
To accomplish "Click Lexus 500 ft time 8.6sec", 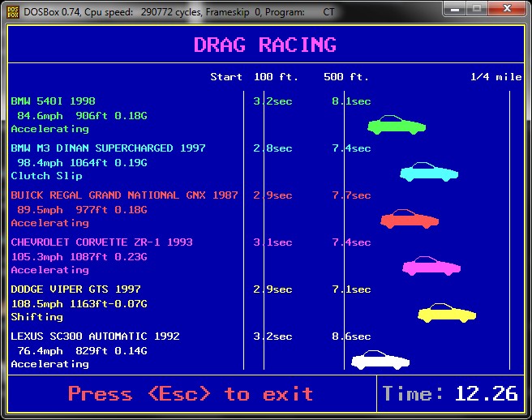I will tap(351, 336).
